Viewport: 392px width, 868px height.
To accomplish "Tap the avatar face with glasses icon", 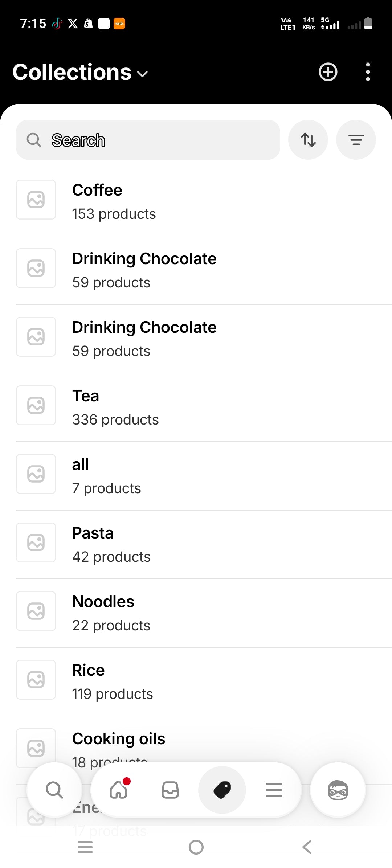I will click(x=338, y=790).
